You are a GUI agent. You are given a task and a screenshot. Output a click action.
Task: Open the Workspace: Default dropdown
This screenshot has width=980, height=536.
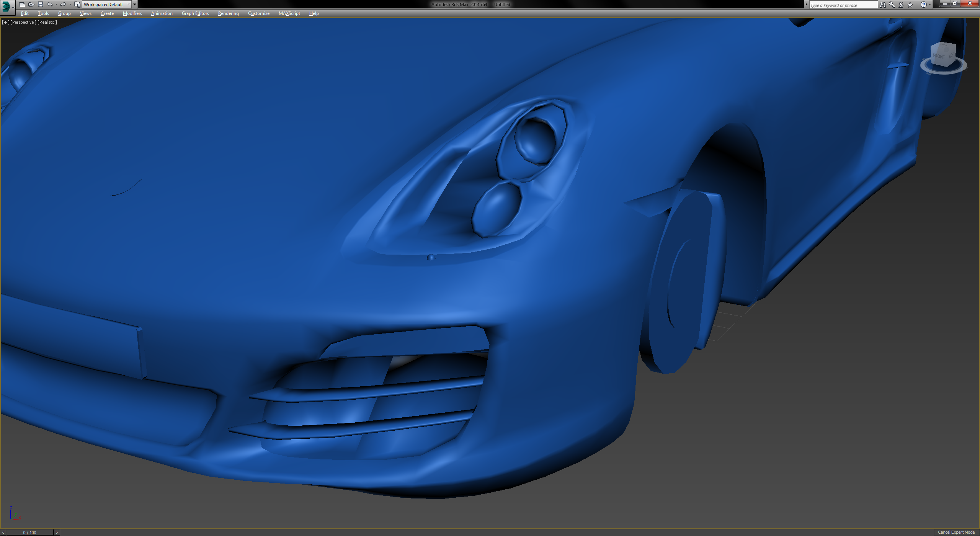[x=106, y=4]
